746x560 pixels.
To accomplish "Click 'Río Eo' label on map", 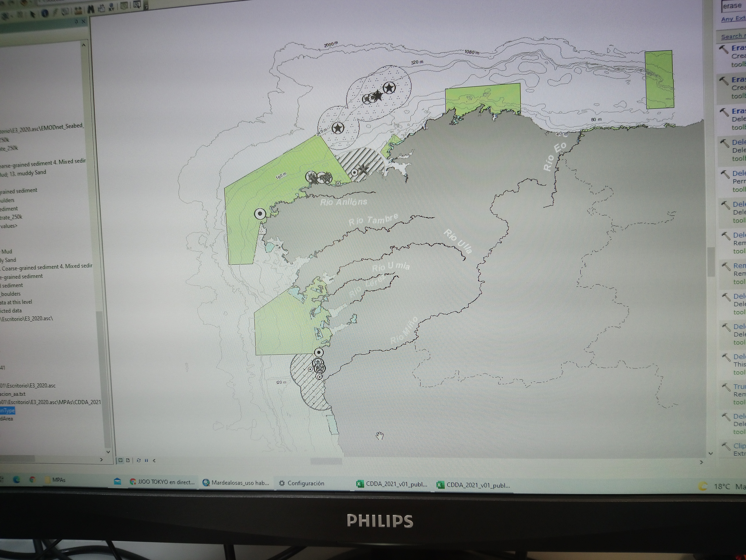I will [x=555, y=156].
